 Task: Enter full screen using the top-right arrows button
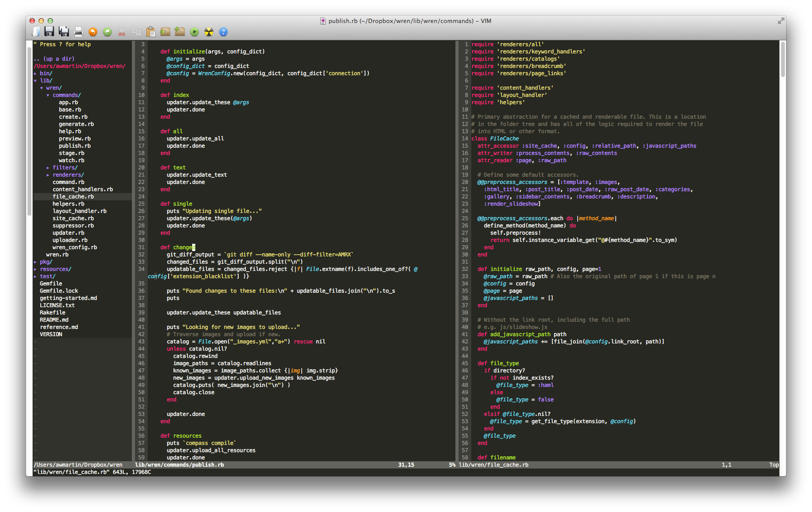tap(781, 21)
